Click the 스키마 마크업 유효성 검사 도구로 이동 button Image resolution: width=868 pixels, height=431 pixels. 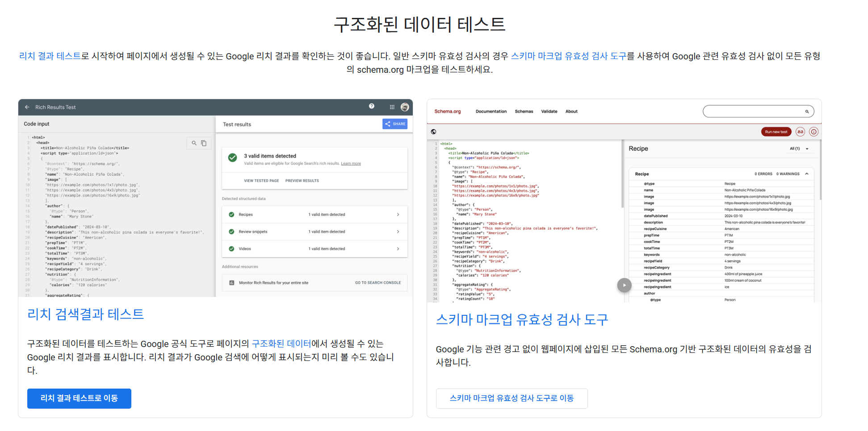click(512, 398)
